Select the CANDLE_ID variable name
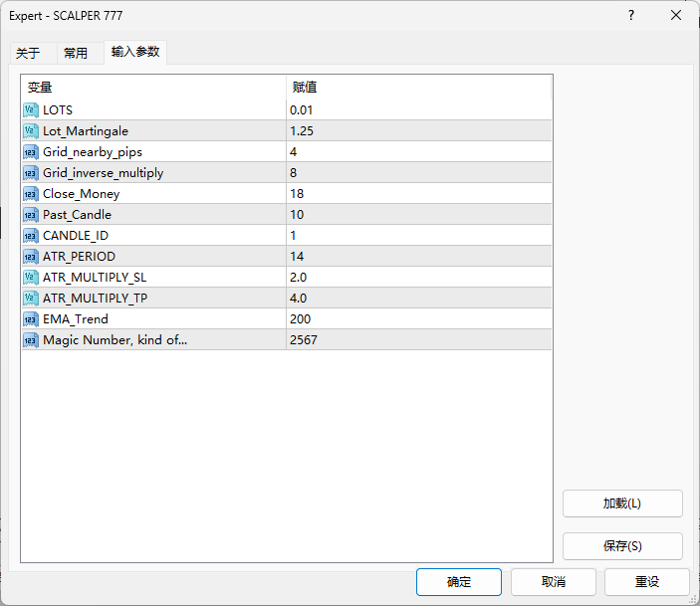This screenshot has width=700, height=606. (76, 236)
